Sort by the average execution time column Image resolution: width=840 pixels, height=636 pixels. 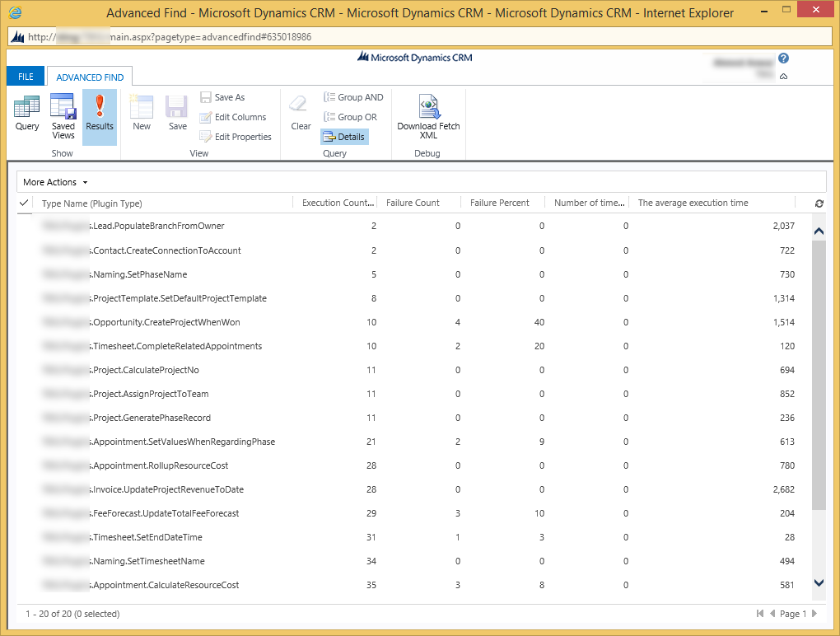pyautogui.click(x=693, y=203)
